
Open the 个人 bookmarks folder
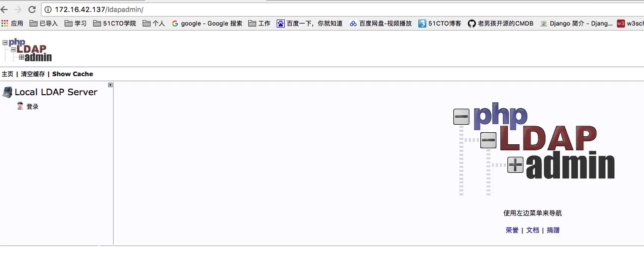[154, 24]
